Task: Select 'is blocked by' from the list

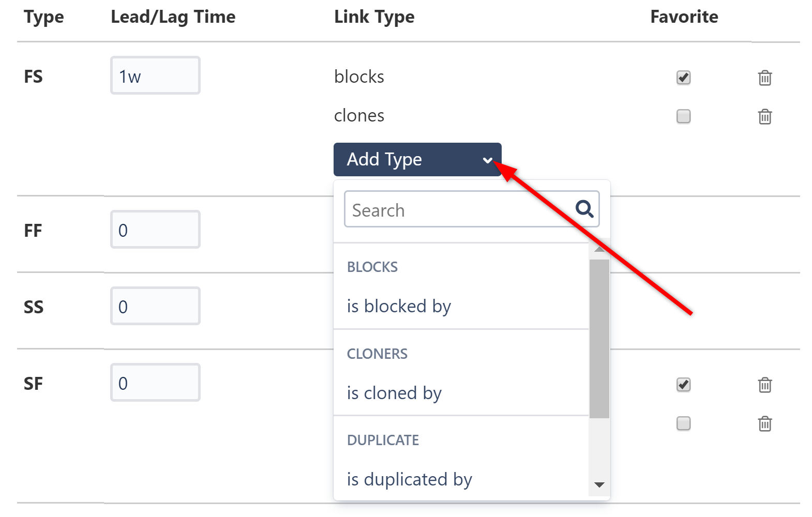Action: tap(399, 306)
